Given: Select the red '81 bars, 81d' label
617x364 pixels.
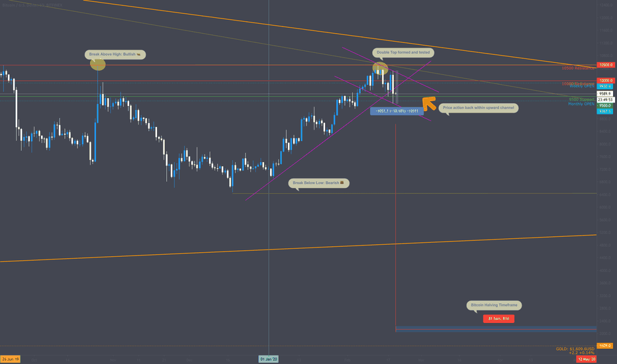Looking at the screenshot, I should 498,319.
